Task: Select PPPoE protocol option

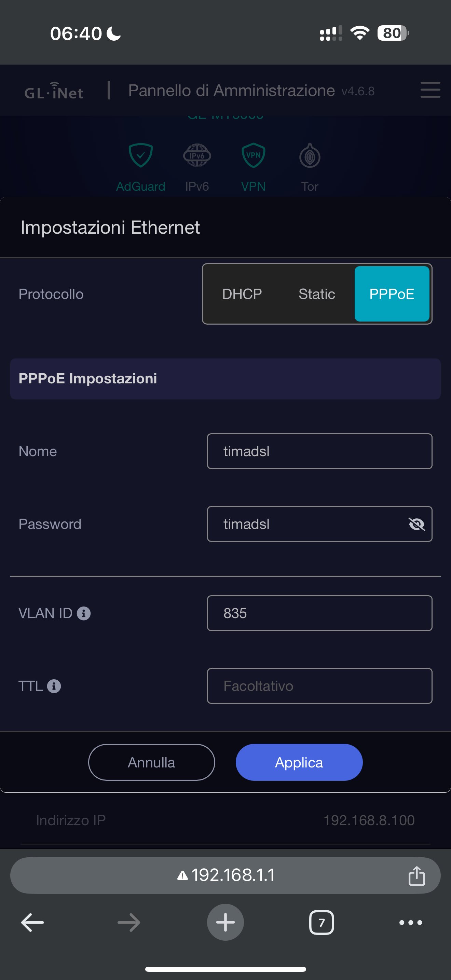Action: (x=392, y=294)
